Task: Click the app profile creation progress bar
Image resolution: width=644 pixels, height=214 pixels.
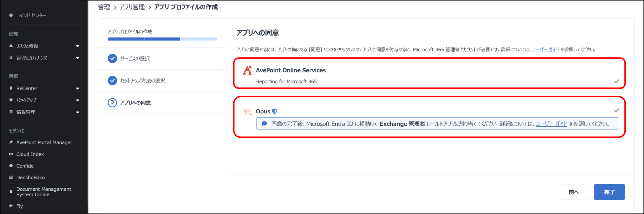Action: 162,39
